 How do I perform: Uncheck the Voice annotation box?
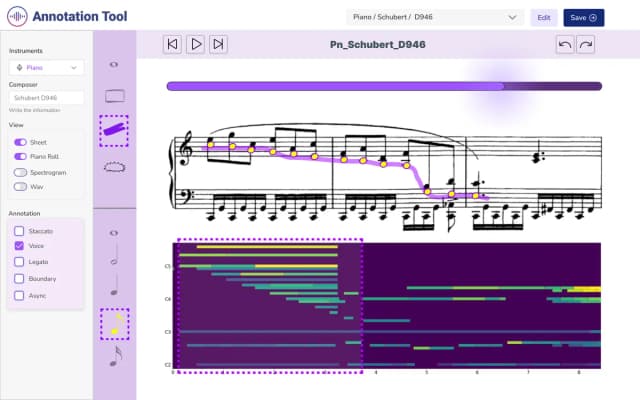point(19,246)
